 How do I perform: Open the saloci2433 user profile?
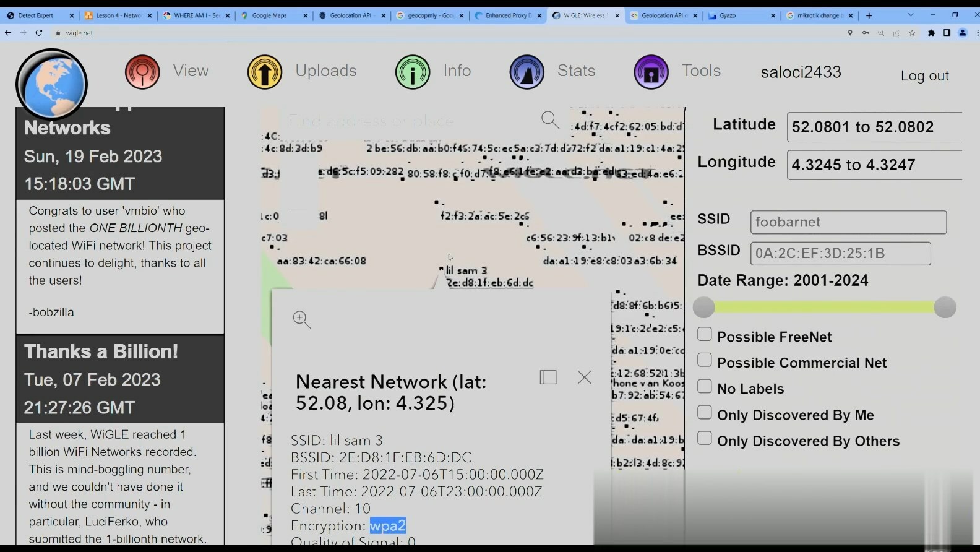(801, 72)
